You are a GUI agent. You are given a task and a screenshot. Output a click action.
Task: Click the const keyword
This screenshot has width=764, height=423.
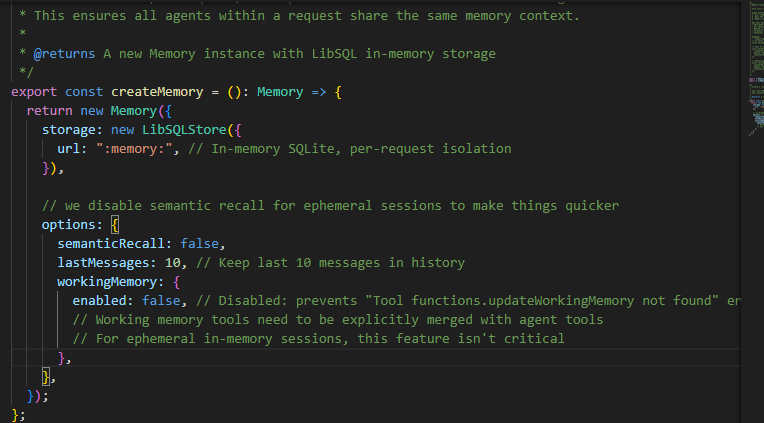point(84,91)
